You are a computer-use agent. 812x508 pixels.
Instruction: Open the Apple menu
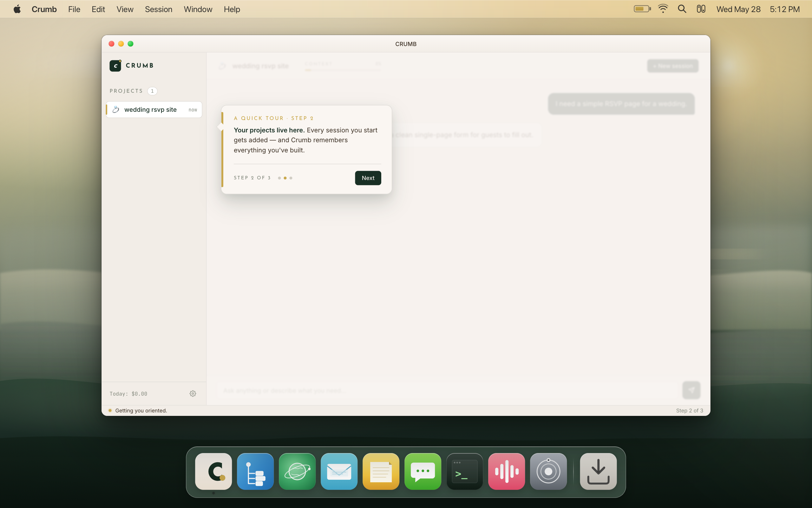pyautogui.click(x=17, y=9)
